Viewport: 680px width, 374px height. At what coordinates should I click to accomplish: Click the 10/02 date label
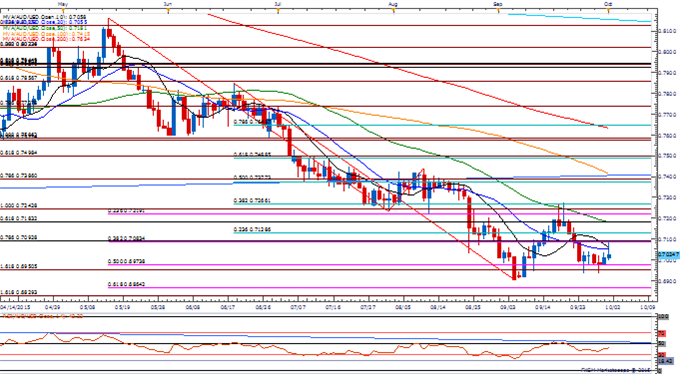click(x=613, y=306)
